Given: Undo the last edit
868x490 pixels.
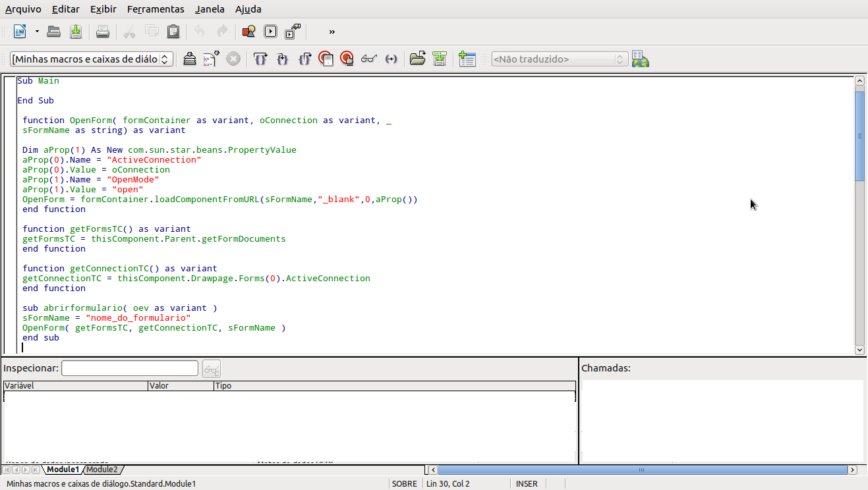Looking at the screenshot, I should [200, 31].
